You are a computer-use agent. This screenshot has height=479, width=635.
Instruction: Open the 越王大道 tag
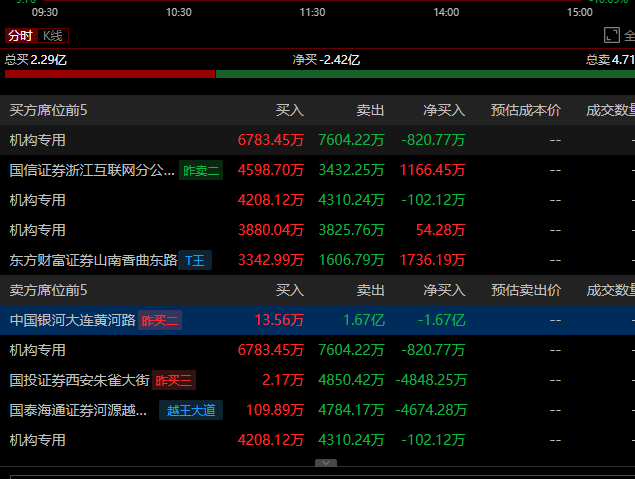tap(191, 410)
